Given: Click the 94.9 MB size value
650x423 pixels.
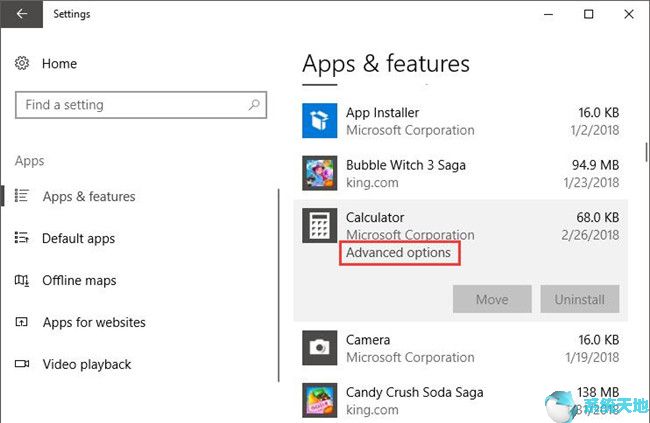Looking at the screenshot, I should coord(595,165).
